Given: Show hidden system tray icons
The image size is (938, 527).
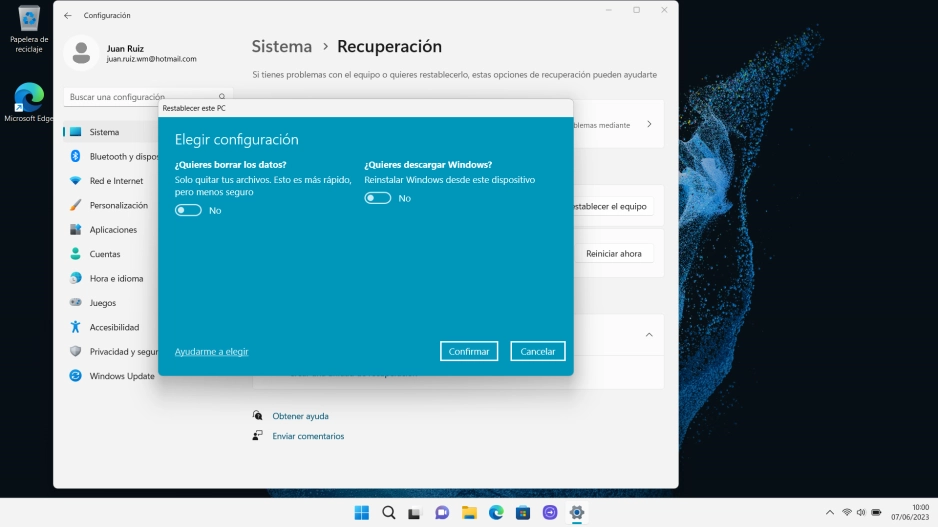Looking at the screenshot, I should pyautogui.click(x=830, y=513).
